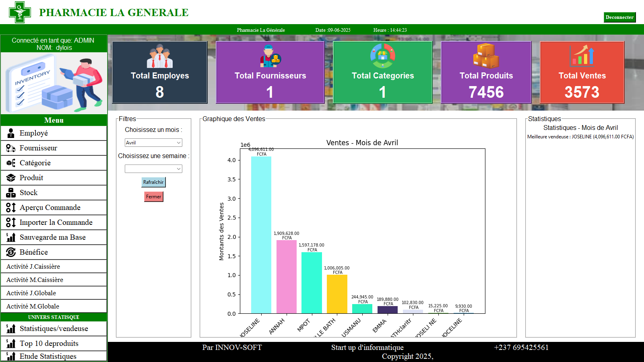Click the Total Produits boxes icon

point(486,56)
